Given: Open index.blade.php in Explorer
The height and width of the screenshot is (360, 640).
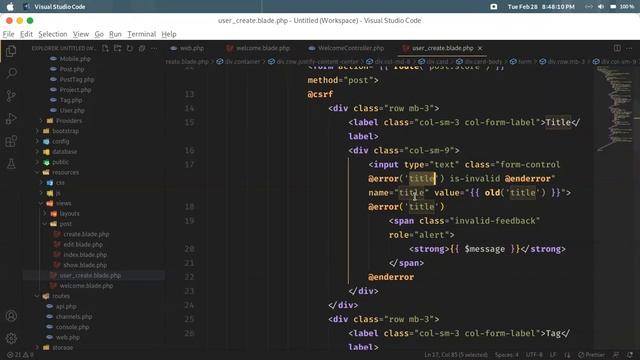Looking at the screenshot, I should 85,255.
